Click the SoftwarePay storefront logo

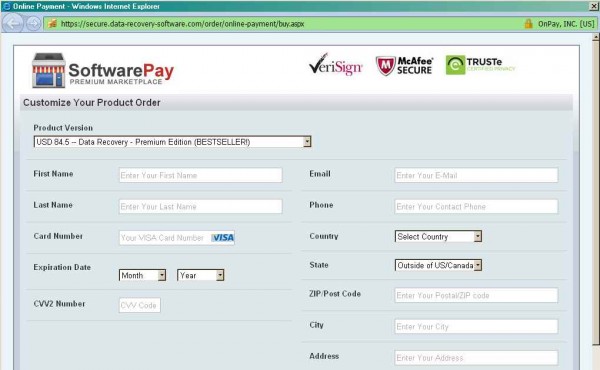coord(103,70)
